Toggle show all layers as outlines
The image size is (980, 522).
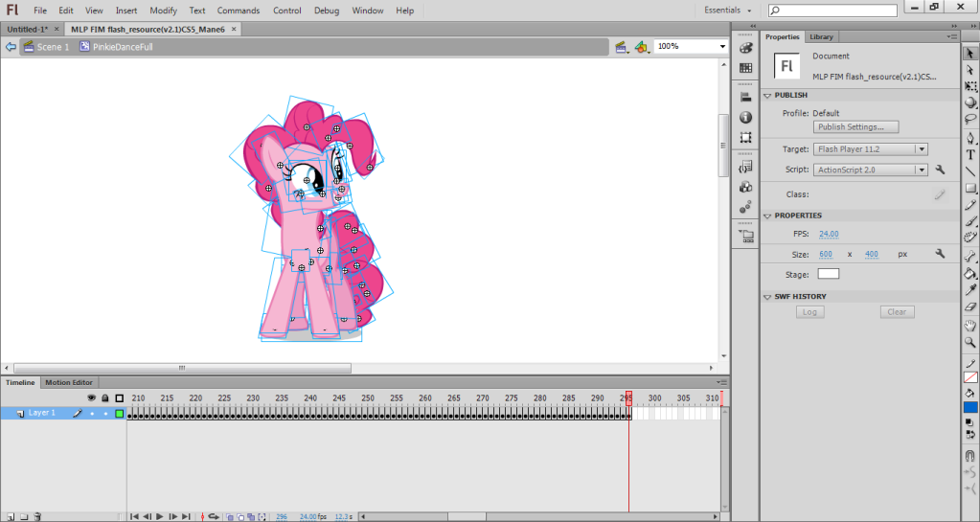click(x=120, y=398)
